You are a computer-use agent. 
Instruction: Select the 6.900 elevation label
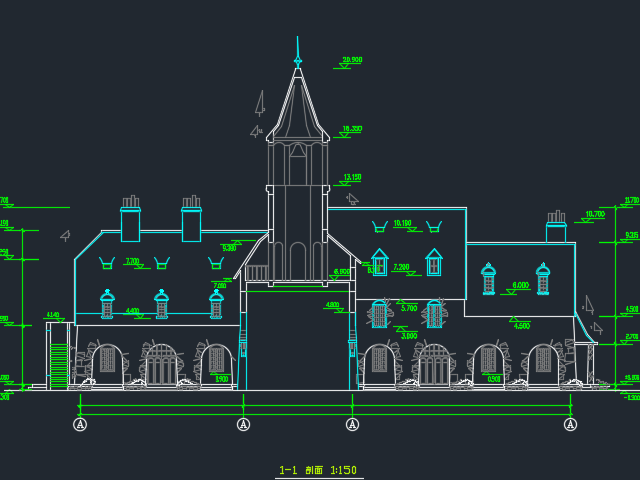click(x=342, y=272)
